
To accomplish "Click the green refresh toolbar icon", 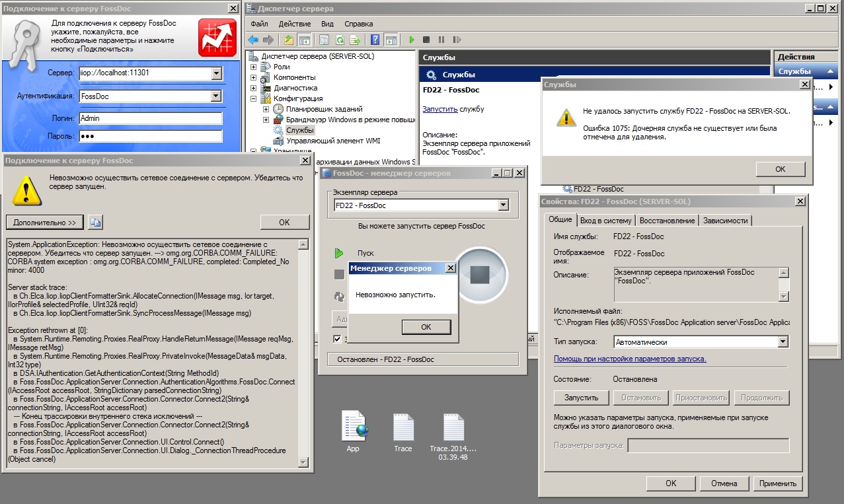I will tap(340, 40).
